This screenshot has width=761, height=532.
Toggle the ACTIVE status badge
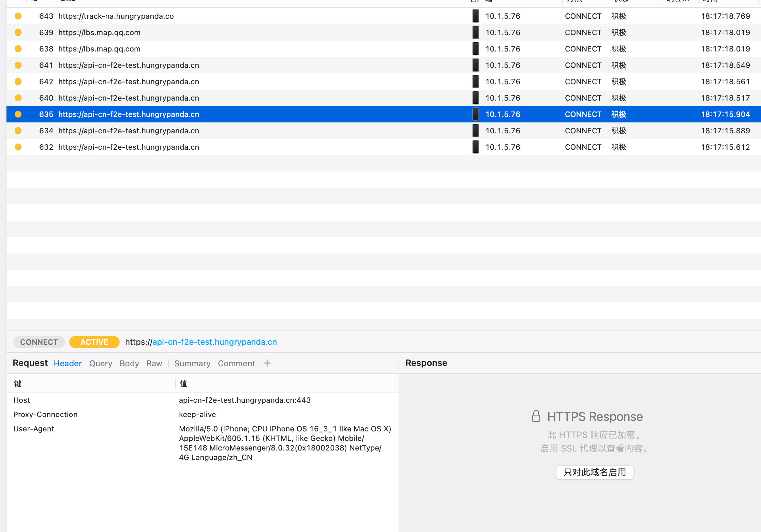(x=94, y=342)
